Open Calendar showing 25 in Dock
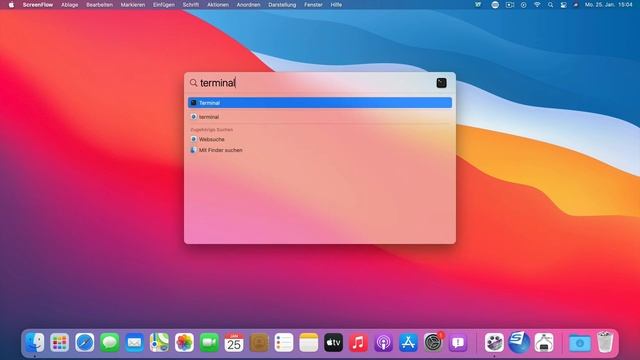Image resolution: width=640 pixels, height=360 pixels. 234,342
